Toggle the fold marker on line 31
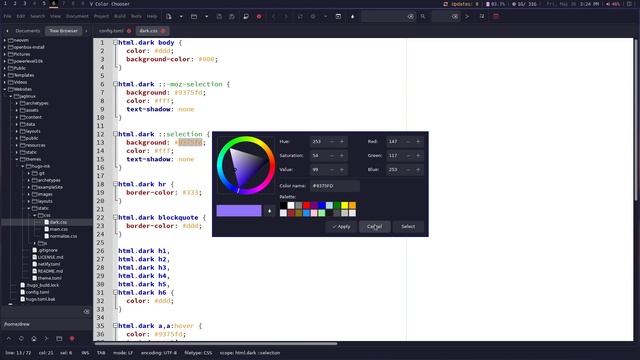 pyautogui.click(x=115, y=293)
